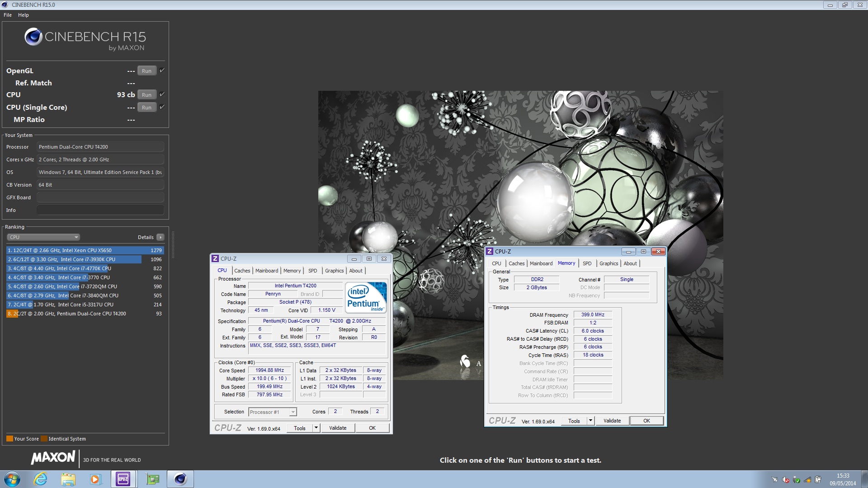This screenshot has width=868, height=488.
Task: Switch to Graphics tab in left CPU-Z window
Action: click(335, 271)
